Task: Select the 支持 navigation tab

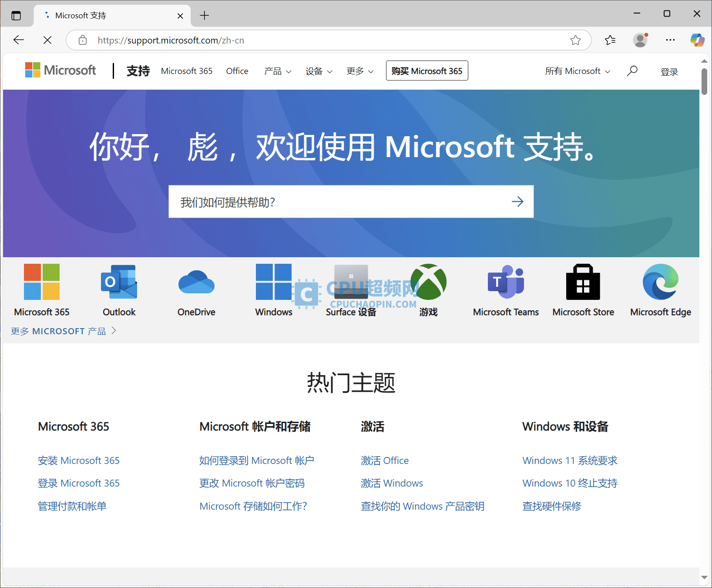Action: tap(138, 71)
